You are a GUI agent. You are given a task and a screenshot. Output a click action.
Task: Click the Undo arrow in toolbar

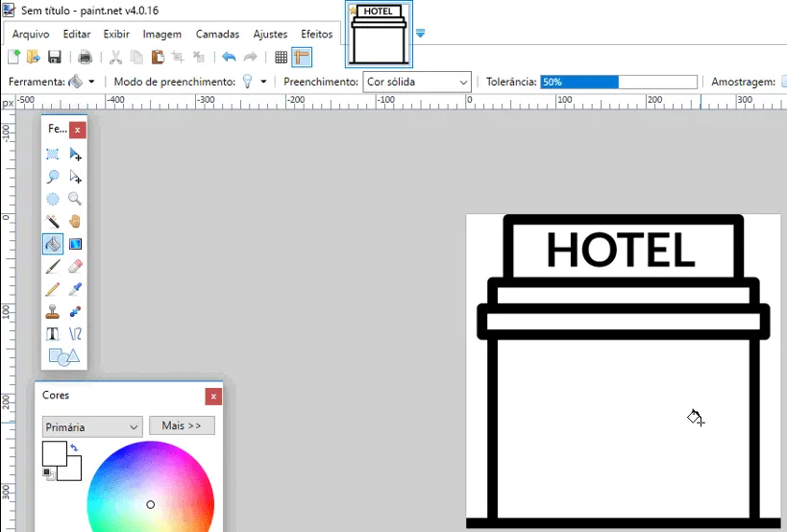tap(229, 58)
